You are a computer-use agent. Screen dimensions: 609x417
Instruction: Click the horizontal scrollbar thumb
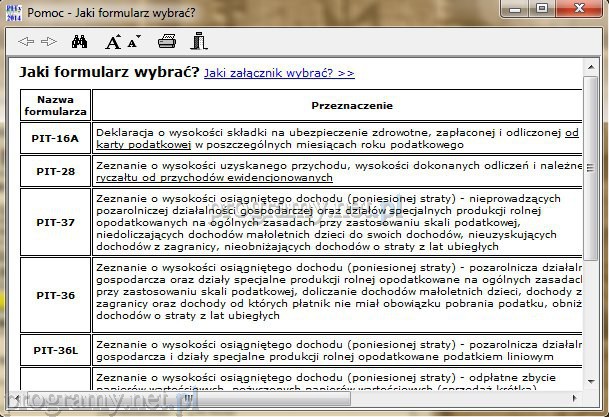coord(180,398)
